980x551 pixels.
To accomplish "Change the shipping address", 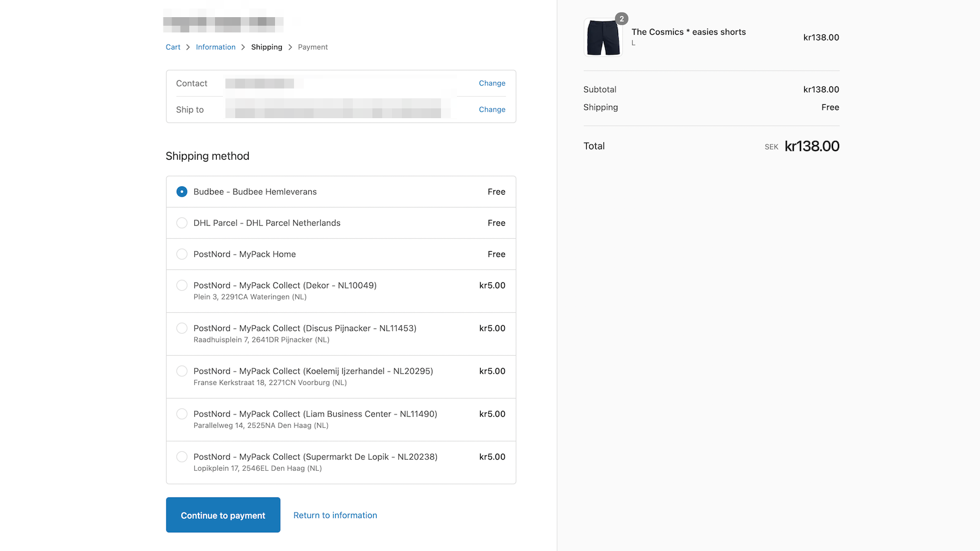I will [x=492, y=110].
